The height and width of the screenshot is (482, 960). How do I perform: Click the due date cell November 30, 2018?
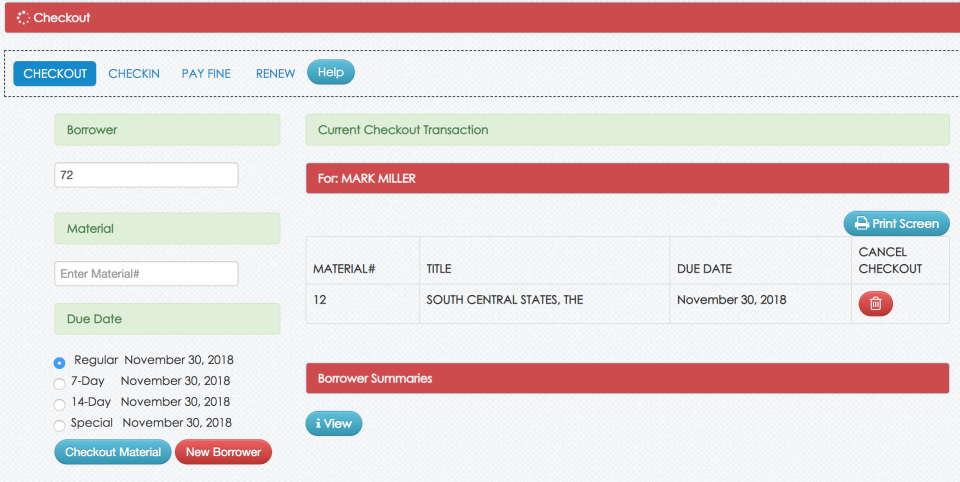(x=760, y=304)
